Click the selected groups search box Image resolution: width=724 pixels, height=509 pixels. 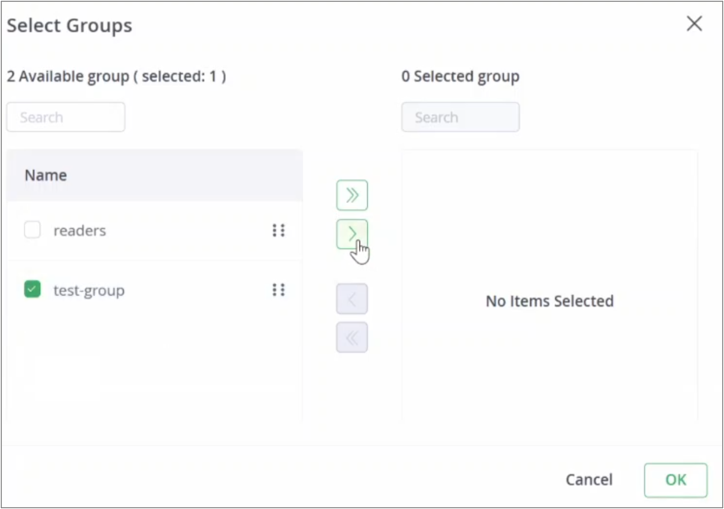tap(460, 117)
